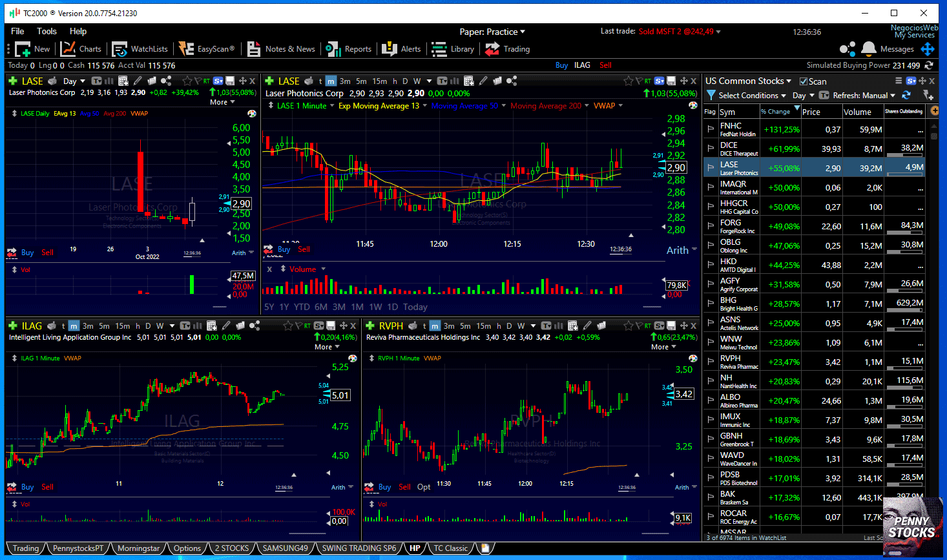This screenshot has width=947, height=560.
Task: Toggle the flag for IMAQR row
Action: click(x=711, y=187)
